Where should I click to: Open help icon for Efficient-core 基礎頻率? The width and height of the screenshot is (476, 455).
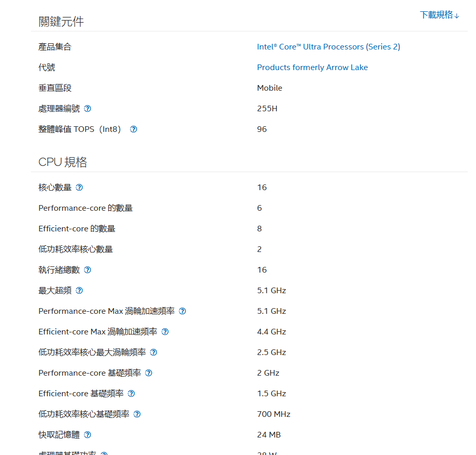[x=131, y=394]
